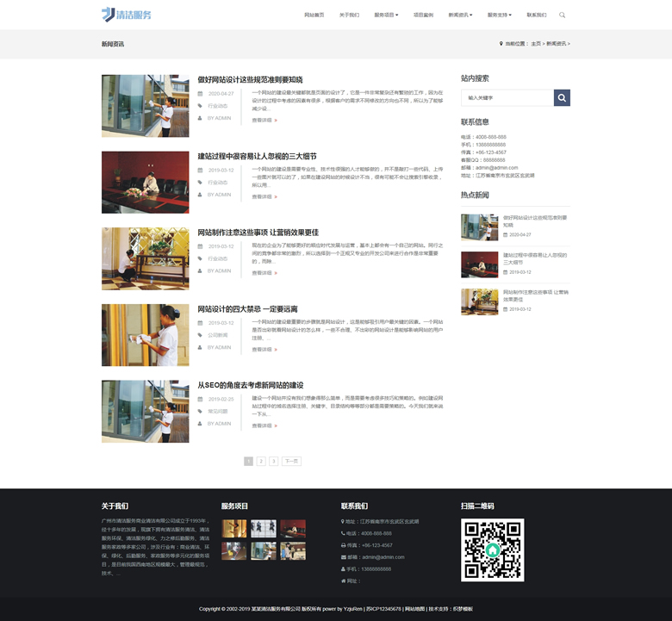Go to 网站首页 in the navigation bar
Screen dimensions: 672x621
point(314,15)
